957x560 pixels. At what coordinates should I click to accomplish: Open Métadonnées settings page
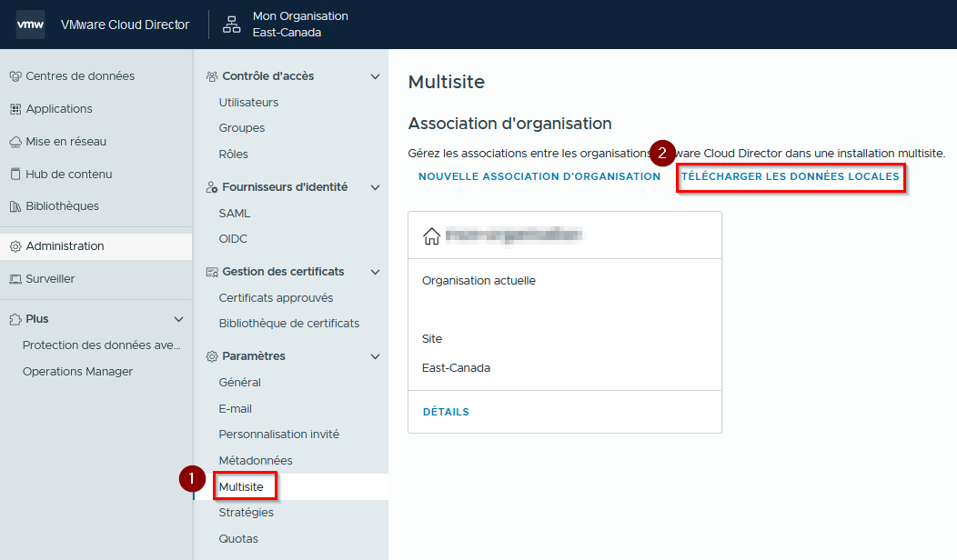tap(255, 461)
